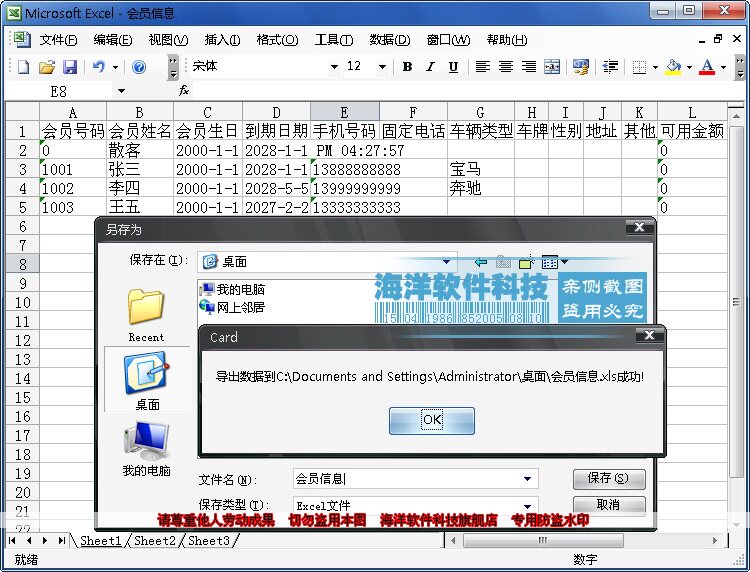Viewport: 750px width, 572px height.
Task: Click the 取消 cancel button
Action: (609, 505)
